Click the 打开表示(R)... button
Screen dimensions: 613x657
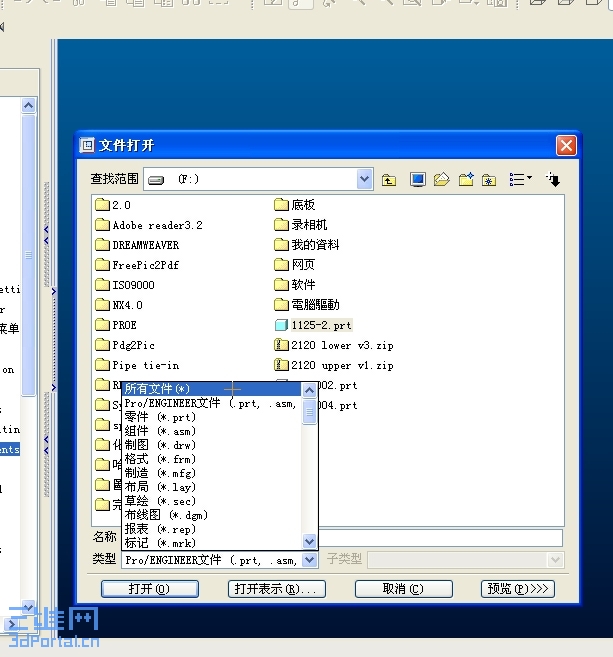click(277, 589)
